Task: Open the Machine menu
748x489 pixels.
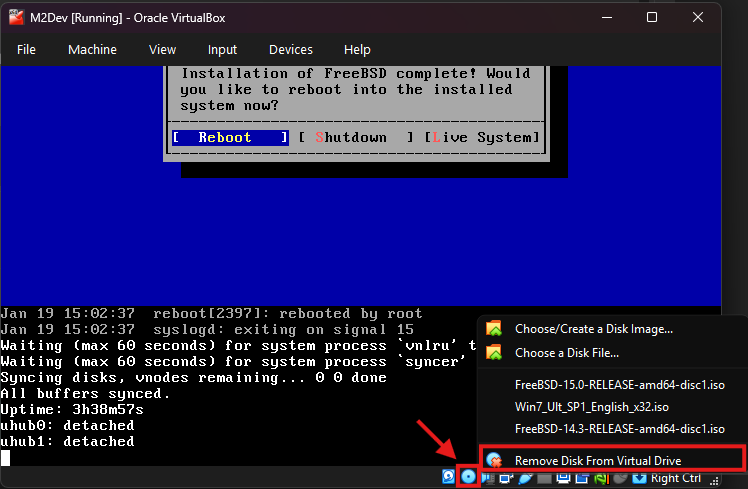Action: (92, 49)
